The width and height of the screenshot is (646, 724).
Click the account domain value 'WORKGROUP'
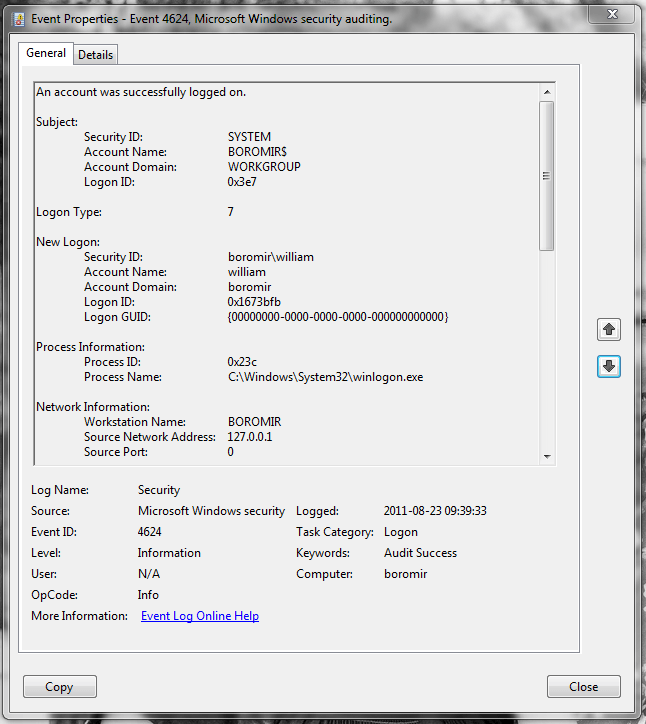click(264, 167)
